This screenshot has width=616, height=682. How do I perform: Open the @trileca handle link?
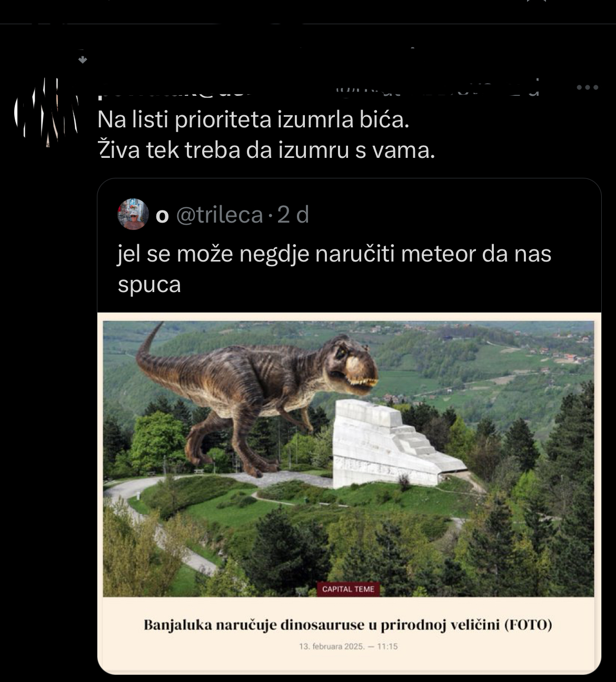point(219,215)
